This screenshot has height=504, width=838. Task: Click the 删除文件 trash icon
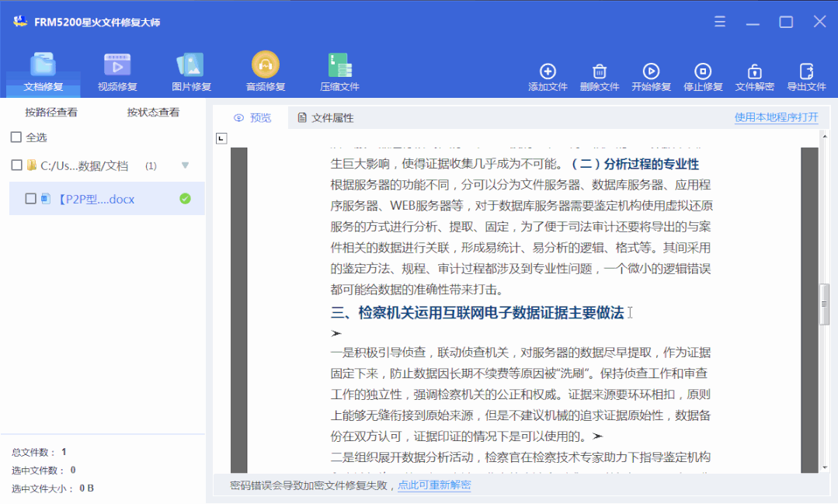(x=600, y=71)
